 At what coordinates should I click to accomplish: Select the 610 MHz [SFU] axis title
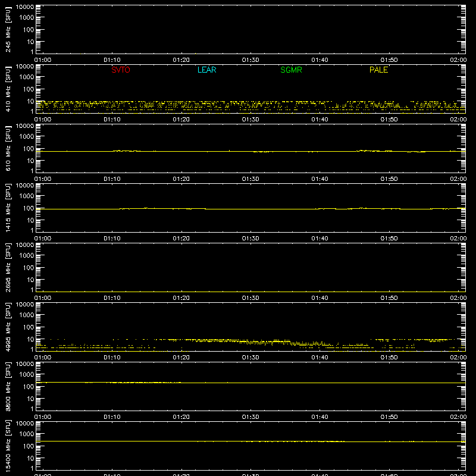[x=8, y=148]
